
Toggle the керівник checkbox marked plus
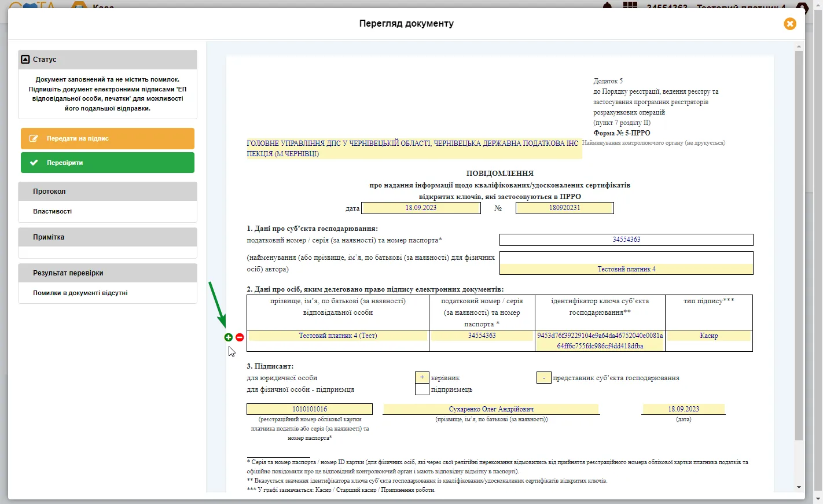pos(422,378)
